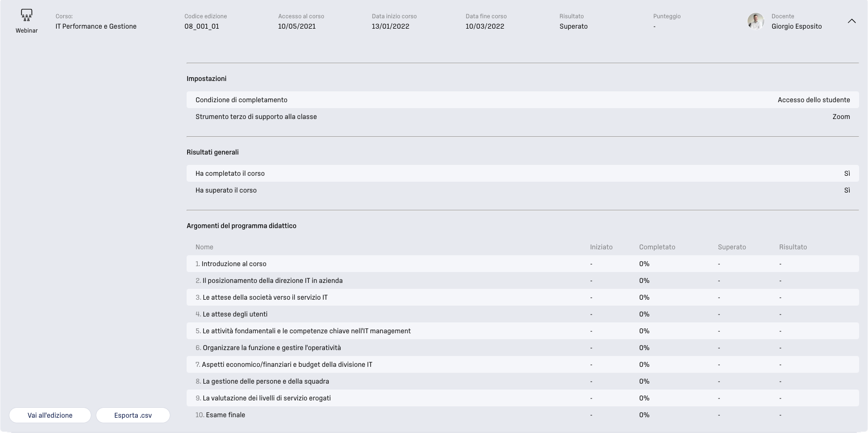Click the Webinar course type icon

click(x=27, y=15)
